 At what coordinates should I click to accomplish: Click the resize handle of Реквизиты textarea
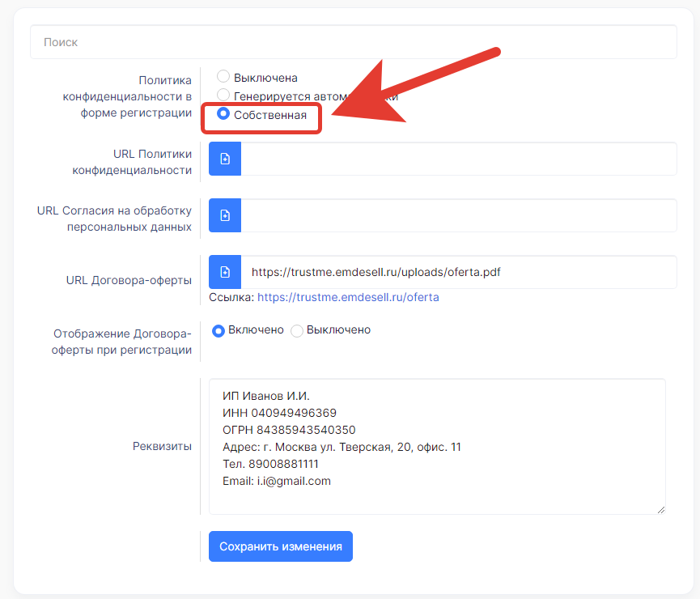pyautogui.click(x=660, y=509)
